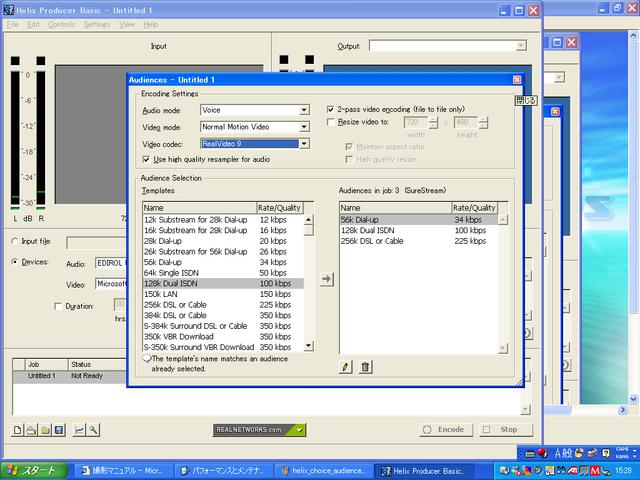Open the Controls menu
The height and width of the screenshot is (480, 640).
tap(62, 24)
